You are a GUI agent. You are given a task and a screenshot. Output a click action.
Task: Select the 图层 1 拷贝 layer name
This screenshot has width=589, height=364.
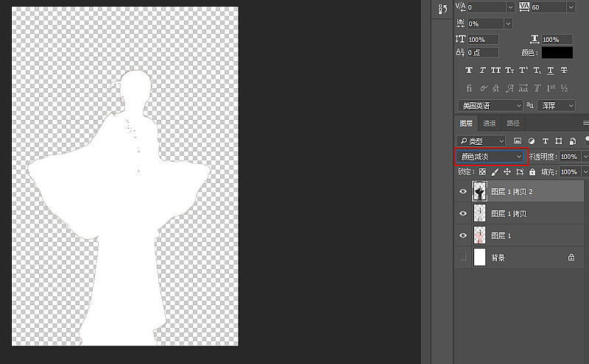509,213
